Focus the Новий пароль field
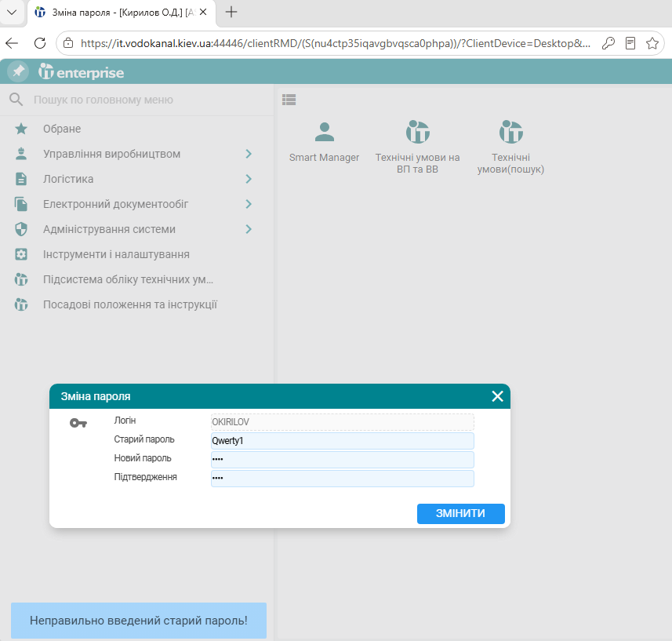 point(343,460)
